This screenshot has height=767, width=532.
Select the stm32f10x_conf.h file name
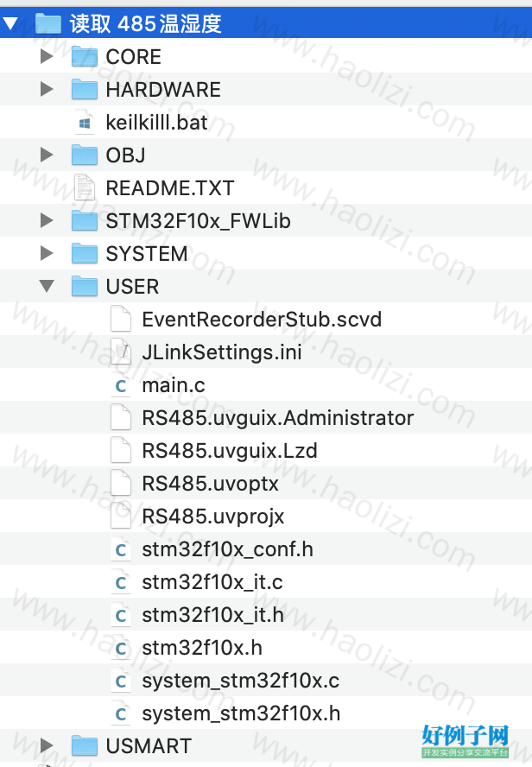coord(228,549)
